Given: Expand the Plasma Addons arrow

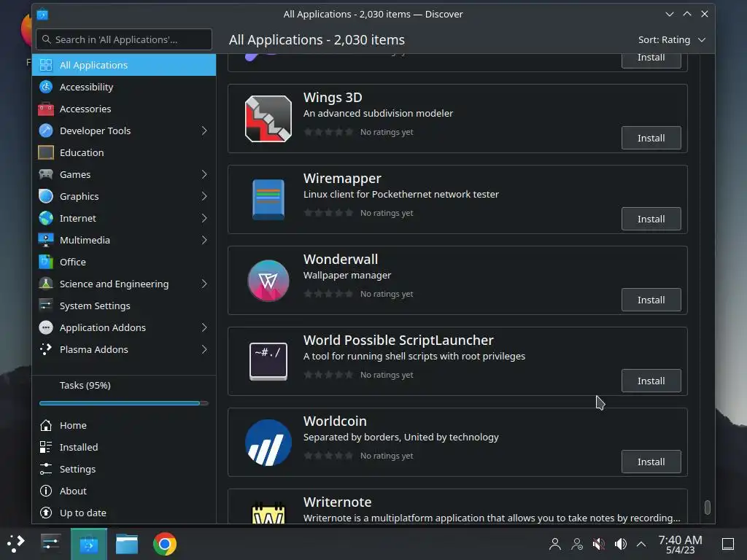Looking at the screenshot, I should [204, 349].
